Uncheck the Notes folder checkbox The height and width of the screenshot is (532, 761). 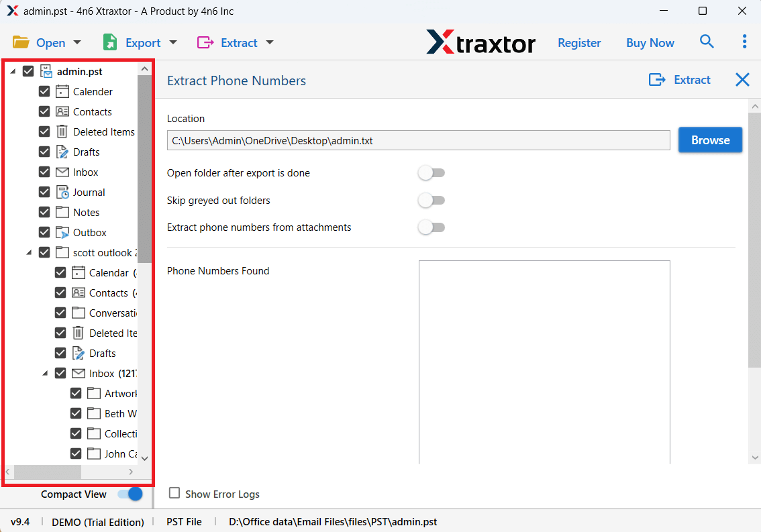pos(44,212)
